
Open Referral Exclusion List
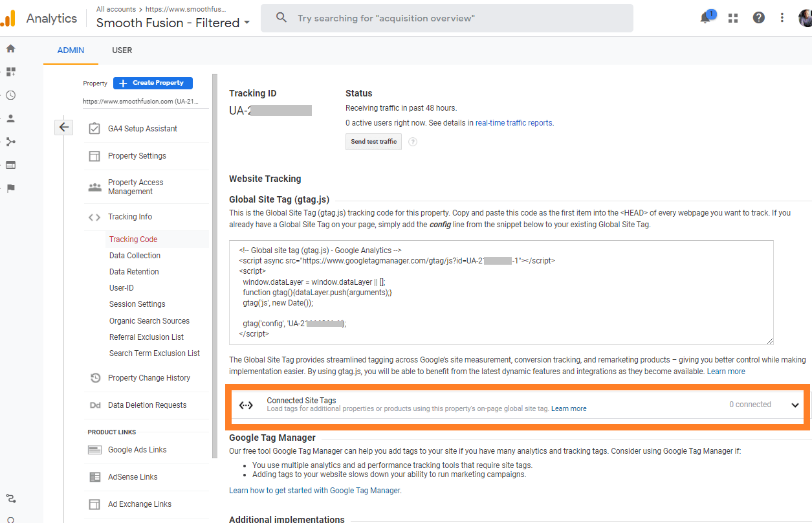coord(146,337)
